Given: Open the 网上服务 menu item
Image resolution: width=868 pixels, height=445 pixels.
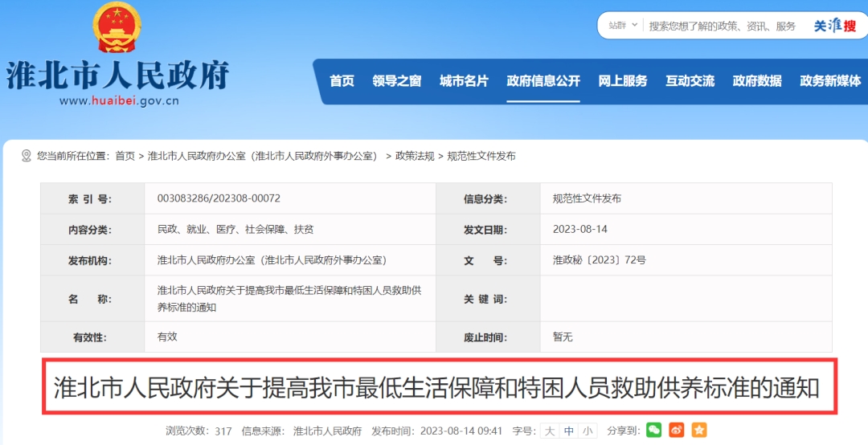Looking at the screenshot, I should 622,81.
